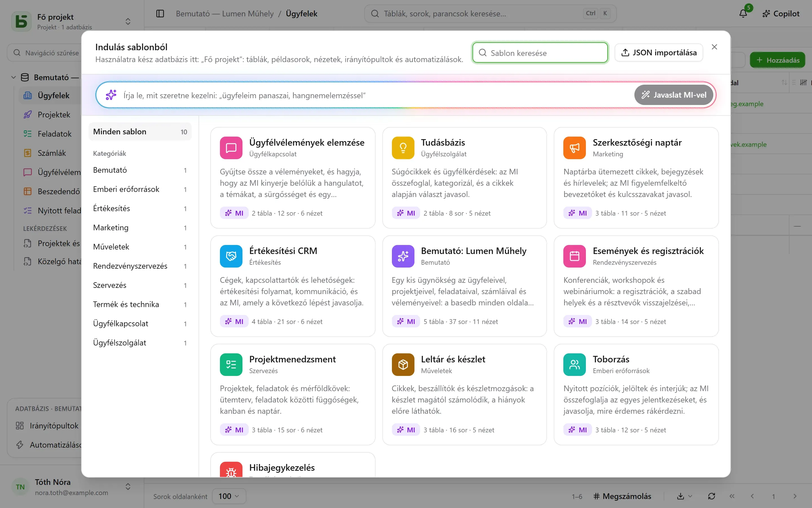Open the notifications bell icon

click(743, 14)
